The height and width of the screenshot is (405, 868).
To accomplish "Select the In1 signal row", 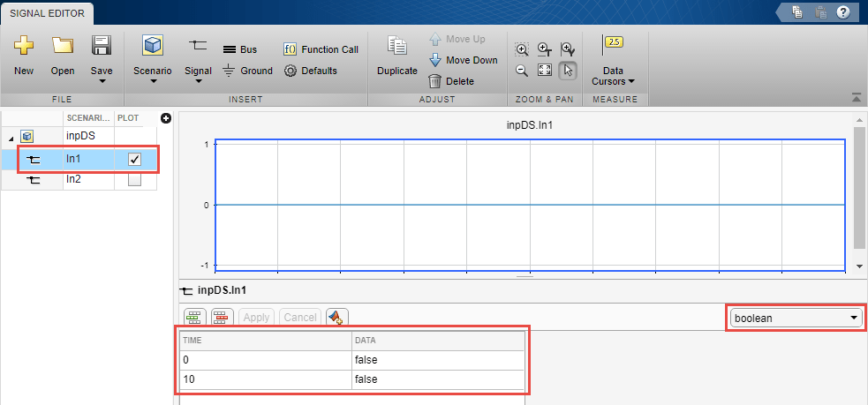I will tap(79, 160).
